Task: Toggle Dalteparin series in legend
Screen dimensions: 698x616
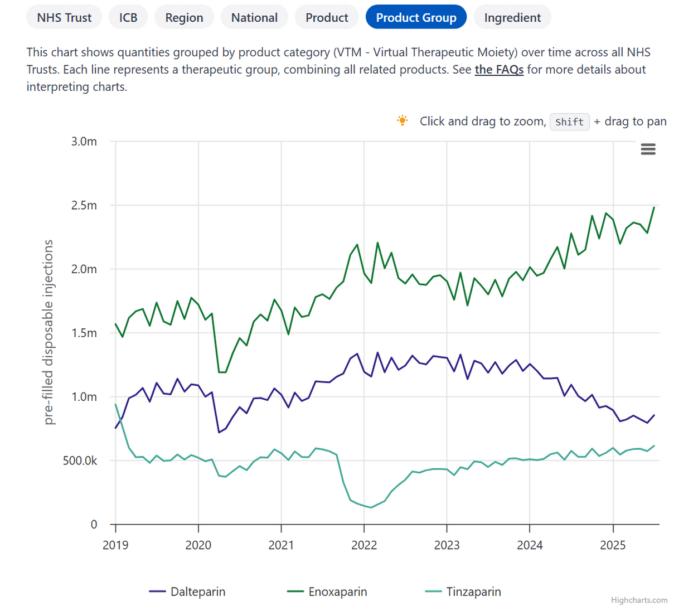Action: [x=198, y=591]
